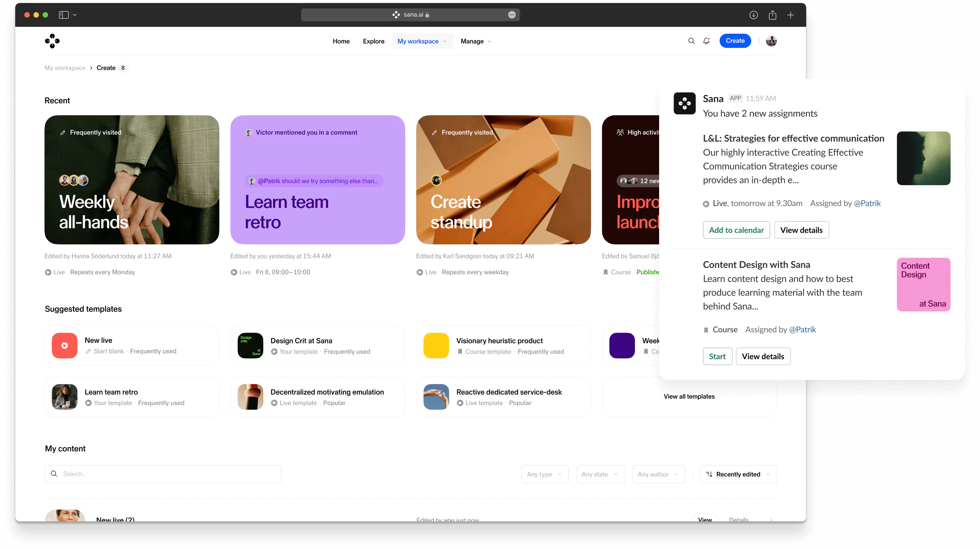Screen dimensions: 980x549
Task: Click the browser share icon
Action: [772, 15]
